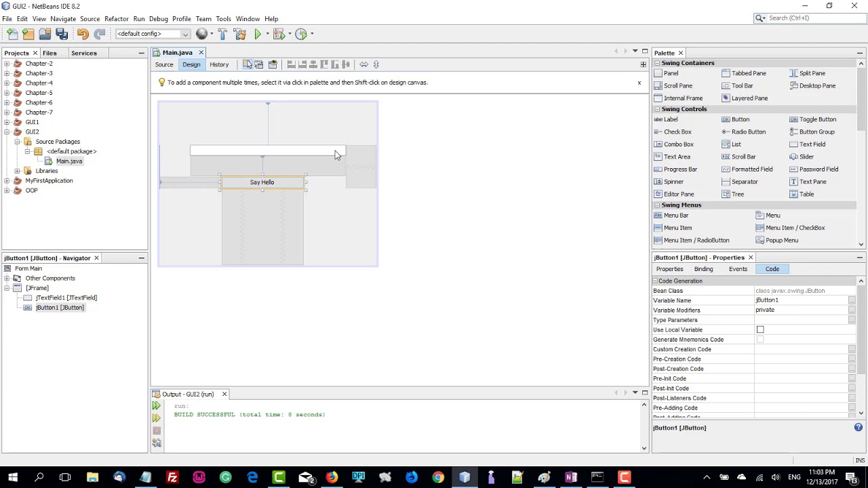
Task: Open the Tools menu
Action: coord(223,19)
